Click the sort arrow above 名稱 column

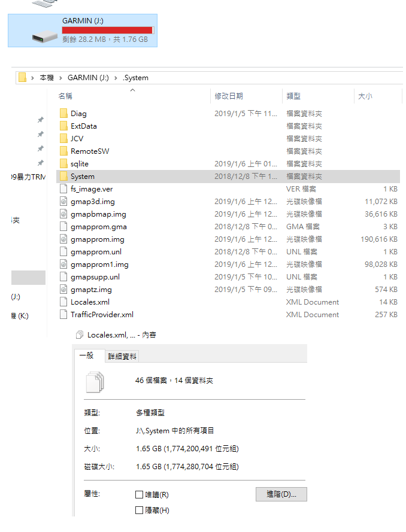click(133, 90)
